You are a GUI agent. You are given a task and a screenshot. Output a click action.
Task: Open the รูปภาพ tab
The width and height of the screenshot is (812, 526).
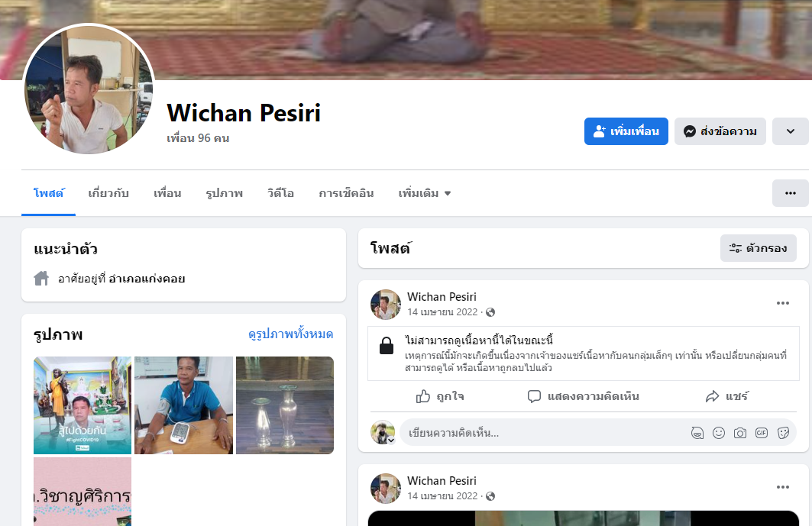(x=225, y=193)
